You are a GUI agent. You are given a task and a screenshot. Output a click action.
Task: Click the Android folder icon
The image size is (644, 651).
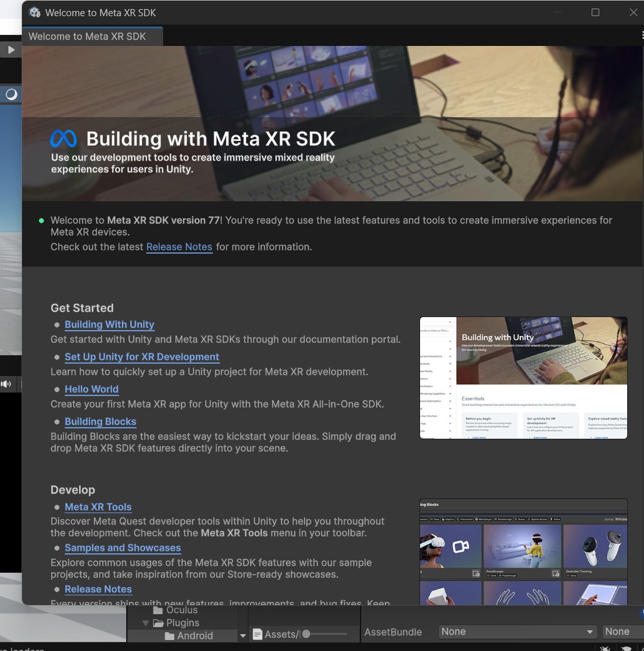[170, 635]
